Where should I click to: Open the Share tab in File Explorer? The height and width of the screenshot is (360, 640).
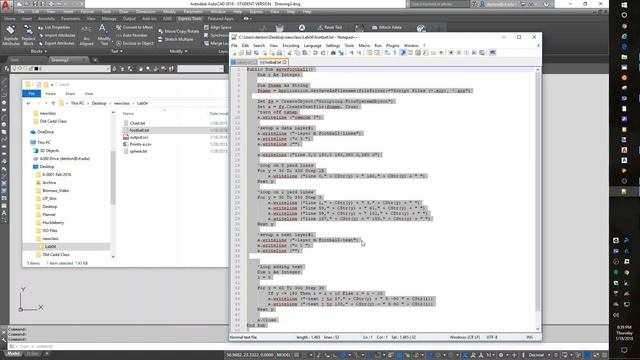coord(70,93)
